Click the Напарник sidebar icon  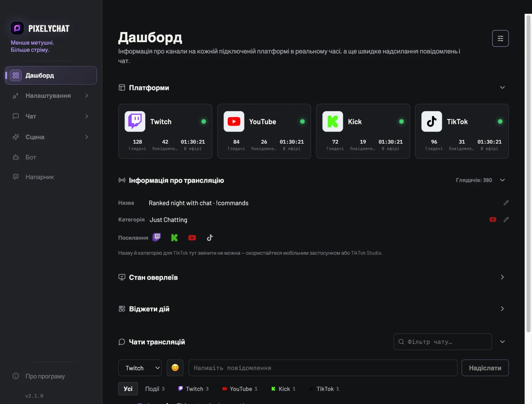[x=16, y=177]
